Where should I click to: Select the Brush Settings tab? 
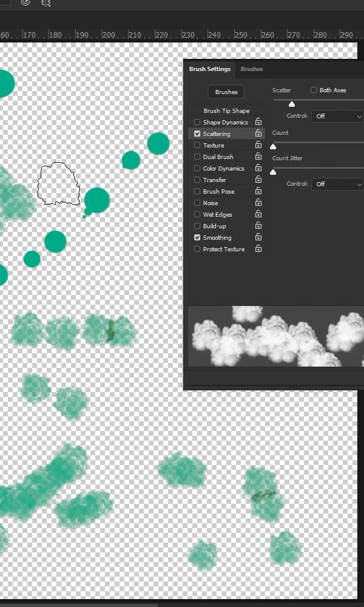[x=210, y=69]
